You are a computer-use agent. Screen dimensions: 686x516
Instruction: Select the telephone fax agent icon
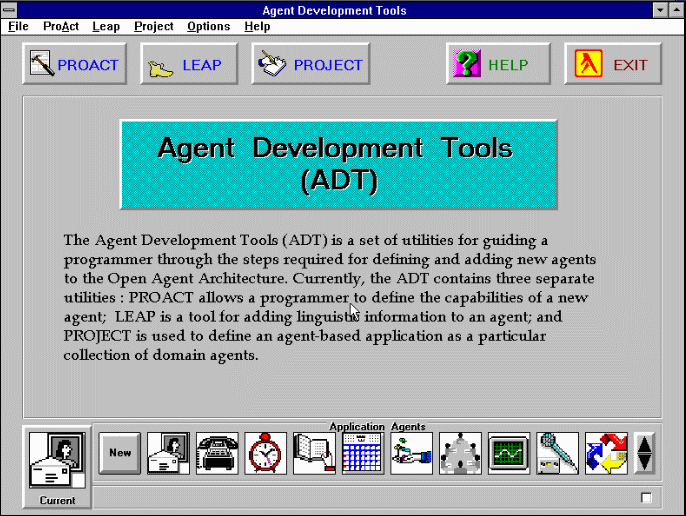point(217,453)
